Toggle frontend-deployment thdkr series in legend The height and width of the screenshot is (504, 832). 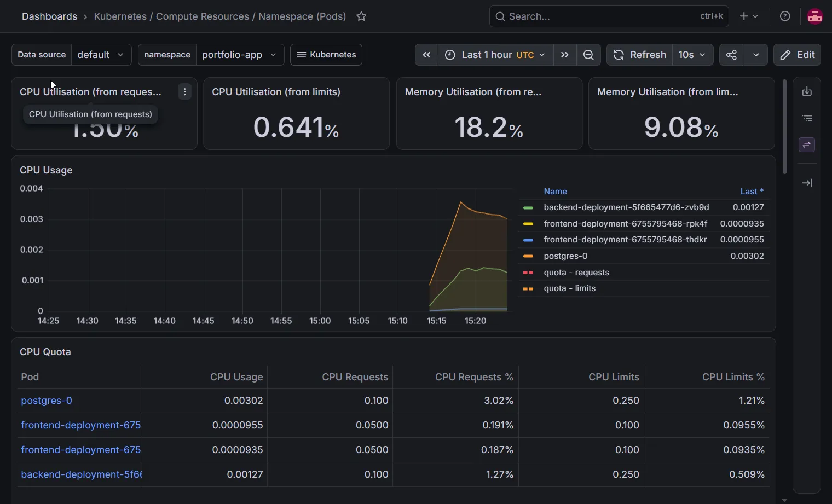(625, 240)
